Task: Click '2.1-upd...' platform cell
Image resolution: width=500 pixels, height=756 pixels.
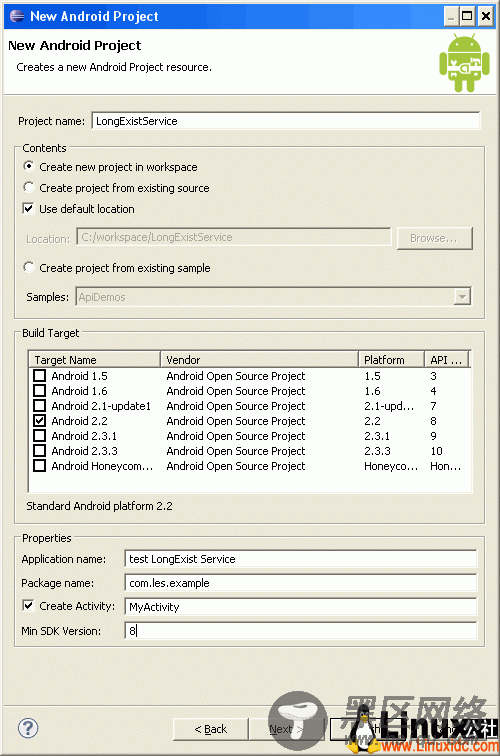Action: [389, 406]
